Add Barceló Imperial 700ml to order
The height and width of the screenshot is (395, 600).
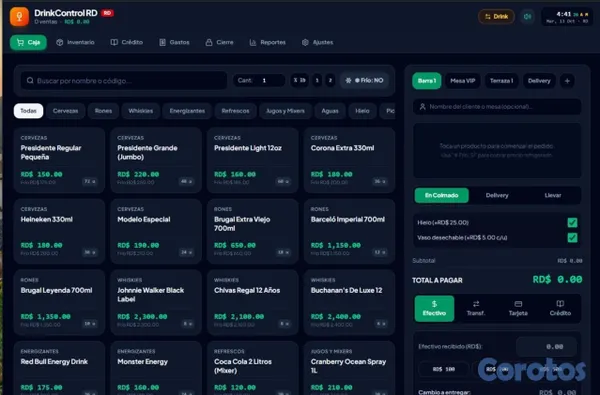[349, 232]
